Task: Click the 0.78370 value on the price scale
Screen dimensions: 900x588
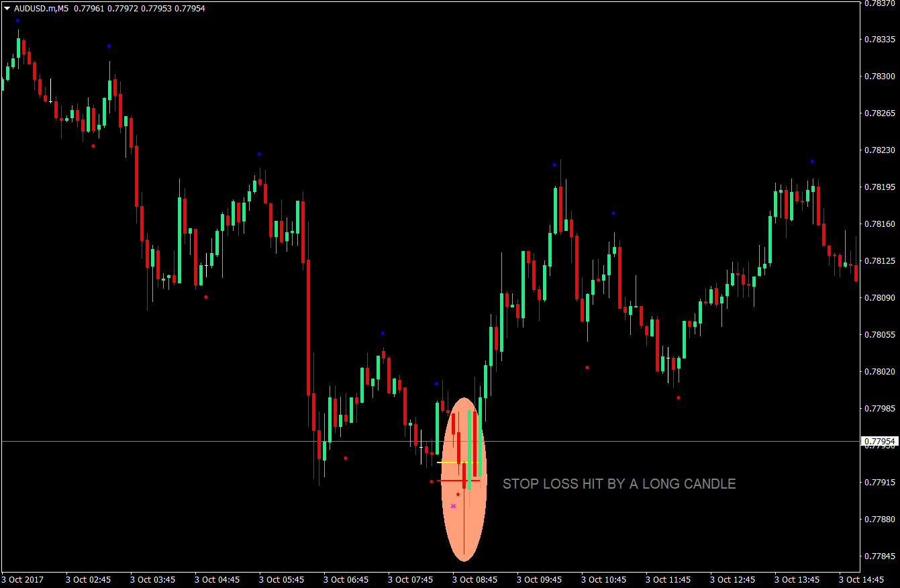Action: coord(880,7)
